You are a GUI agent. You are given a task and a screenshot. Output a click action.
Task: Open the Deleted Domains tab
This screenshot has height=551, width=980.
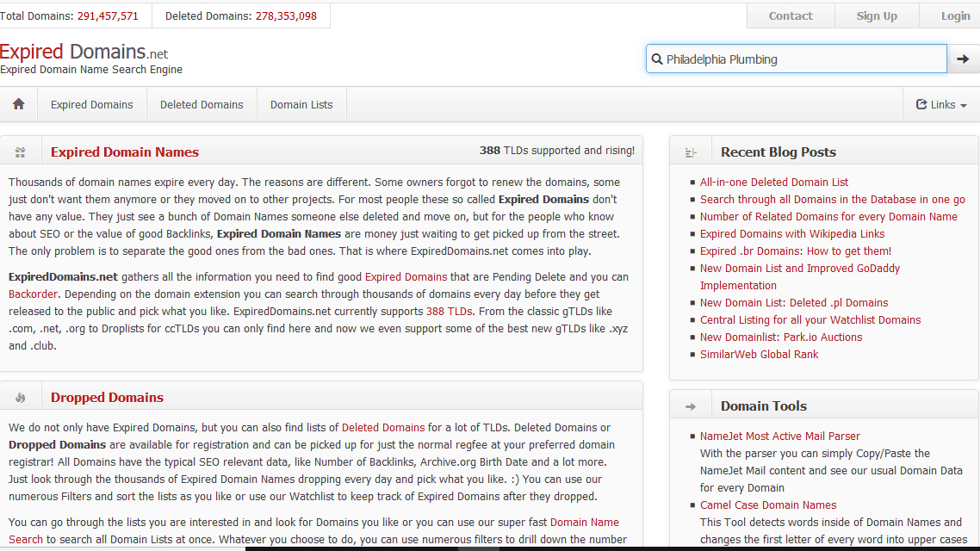(x=202, y=104)
